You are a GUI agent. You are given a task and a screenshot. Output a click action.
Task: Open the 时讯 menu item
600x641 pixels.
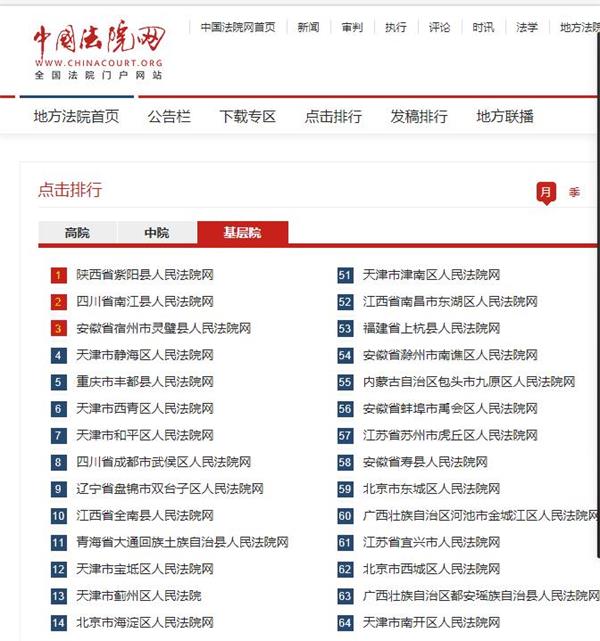[x=483, y=27]
